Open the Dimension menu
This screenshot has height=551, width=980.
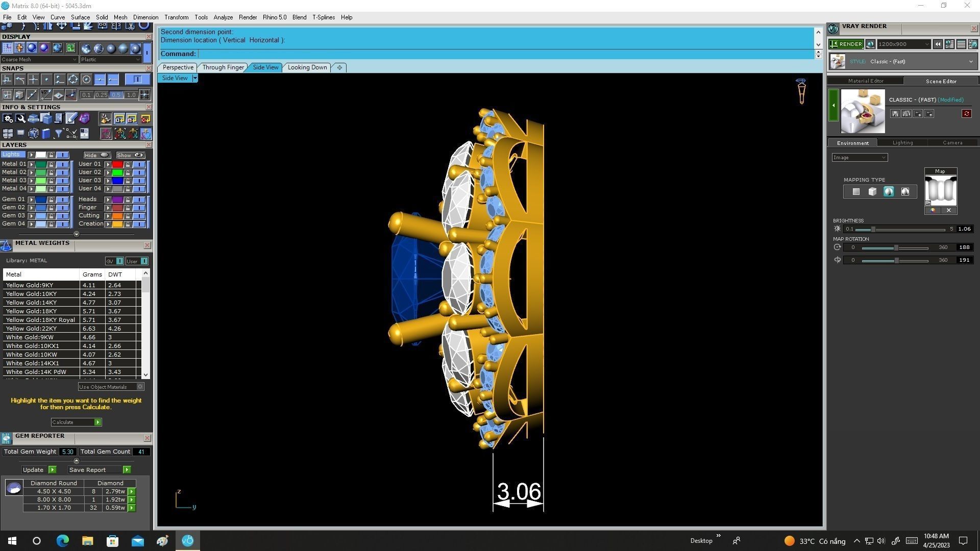click(x=145, y=17)
